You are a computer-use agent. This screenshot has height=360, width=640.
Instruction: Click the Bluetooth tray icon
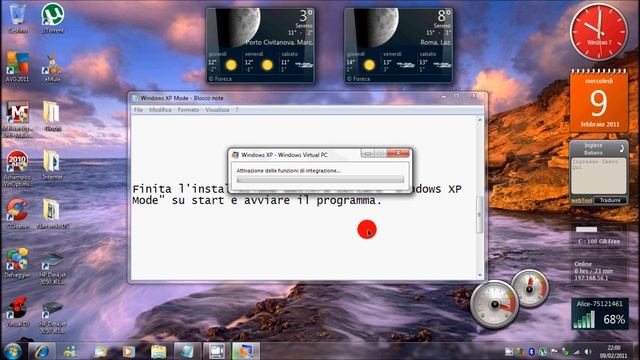tap(531, 351)
